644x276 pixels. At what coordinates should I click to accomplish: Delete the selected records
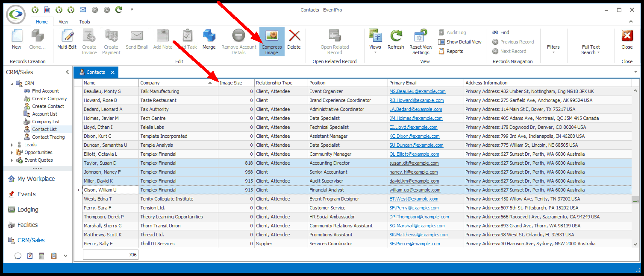[x=294, y=40]
